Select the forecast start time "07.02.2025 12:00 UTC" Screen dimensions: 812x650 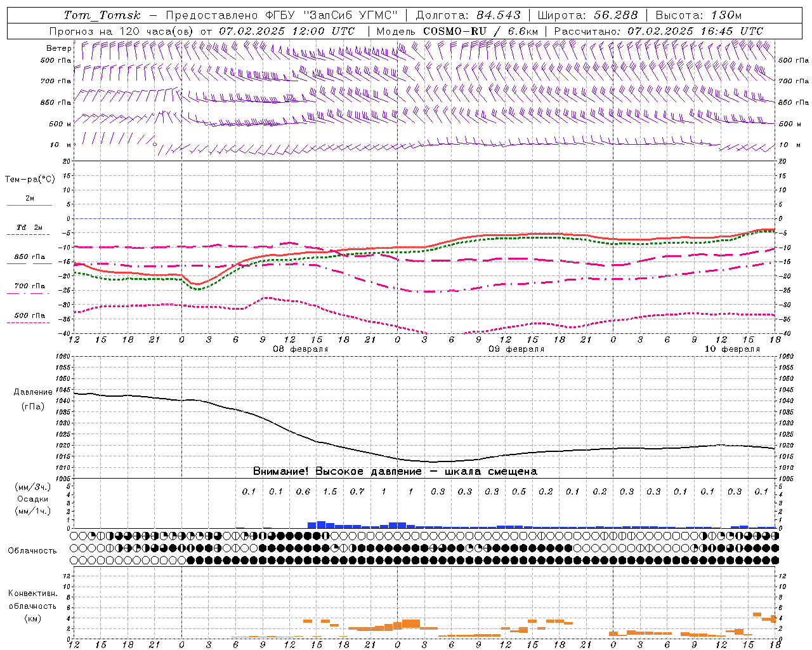287,31
